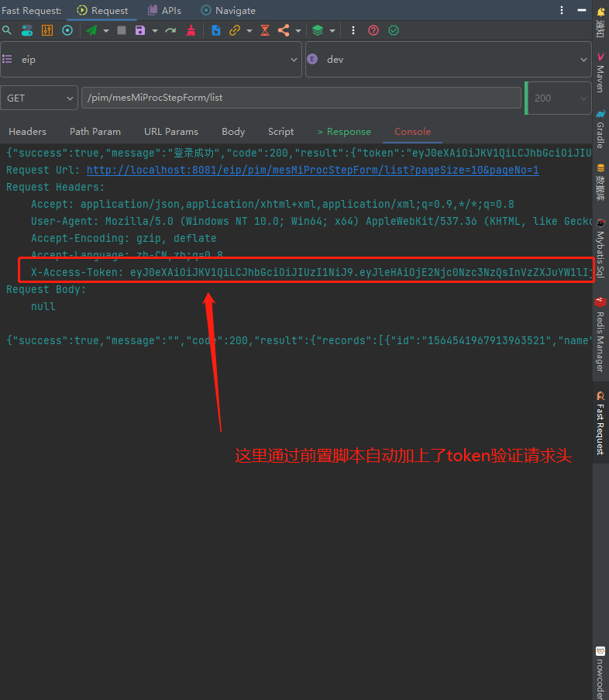Open the Headers tab
The height and width of the screenshot is (700, 609).
pos(28,132)
